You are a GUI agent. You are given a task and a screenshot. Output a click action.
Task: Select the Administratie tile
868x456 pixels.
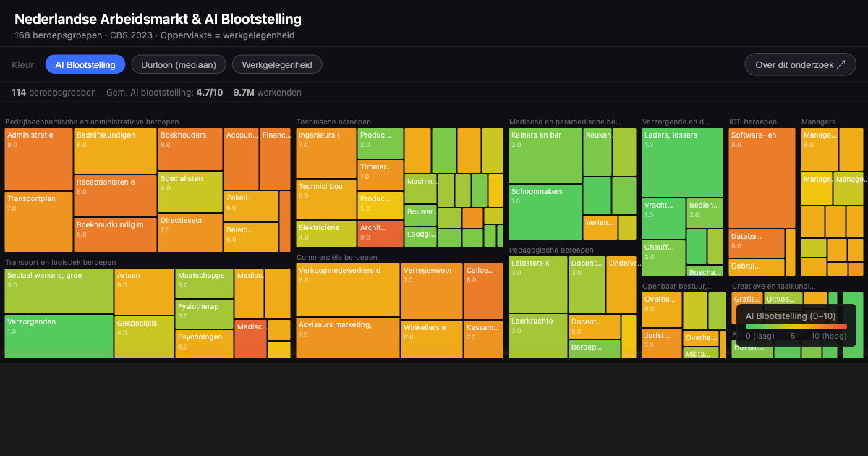point(38,159)
